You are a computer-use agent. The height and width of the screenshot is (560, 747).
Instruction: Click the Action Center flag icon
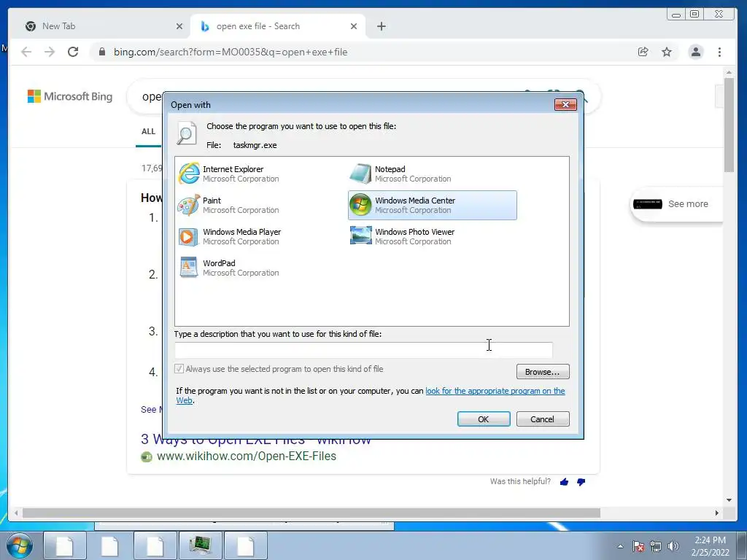click(x=638, y=546)
